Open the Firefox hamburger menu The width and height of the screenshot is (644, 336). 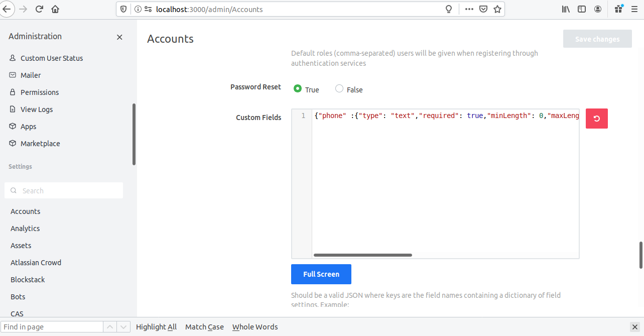(634, 9)
